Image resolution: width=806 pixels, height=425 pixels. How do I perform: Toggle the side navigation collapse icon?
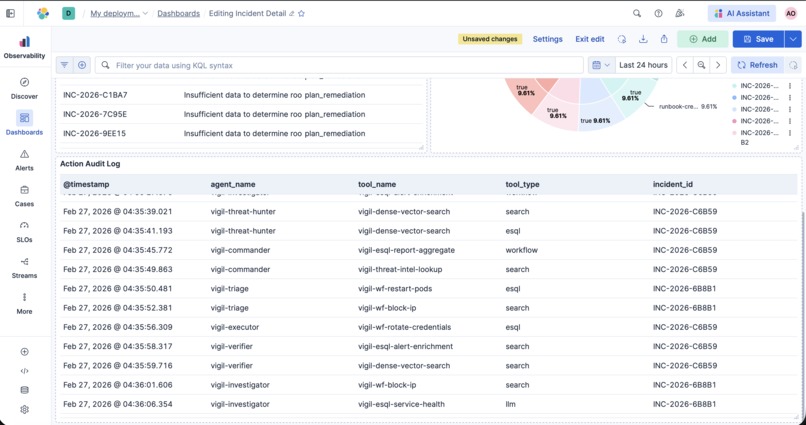(x=10, y=13)
